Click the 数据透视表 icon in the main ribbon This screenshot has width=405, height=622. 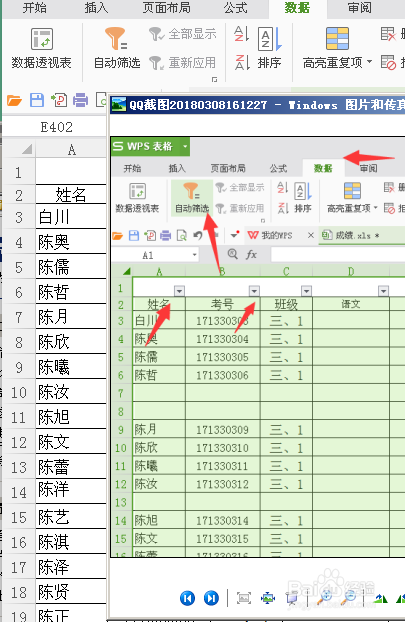[42, 39]
